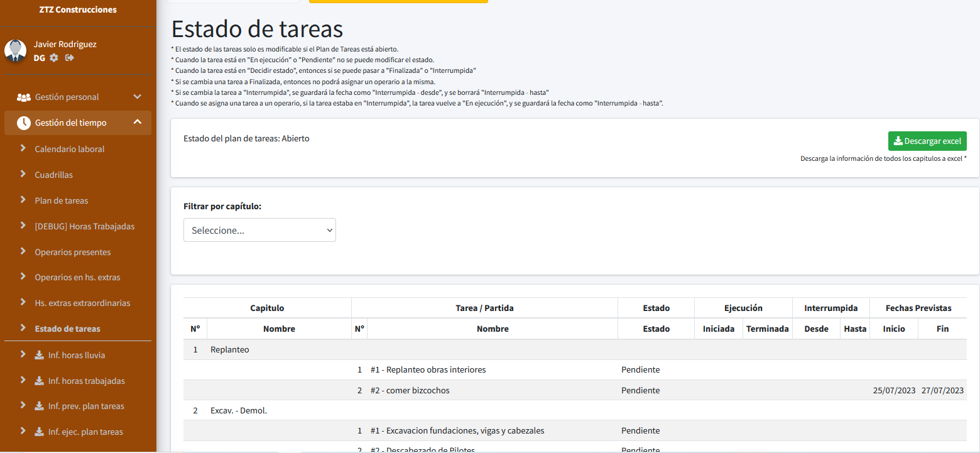This screenshot has height=453, width=980.
Task: Select task #1 - Replanteo obras interiores
Action: 428,370
